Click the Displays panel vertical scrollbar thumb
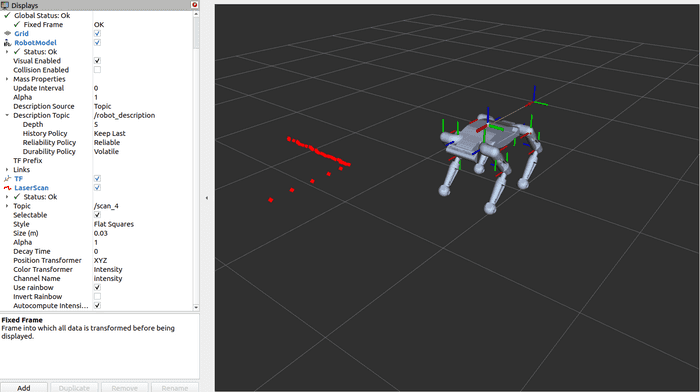This screenshot has height=392, width=700. [x=196, y=33]
